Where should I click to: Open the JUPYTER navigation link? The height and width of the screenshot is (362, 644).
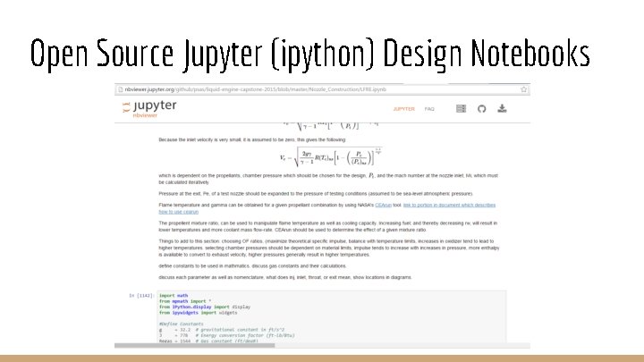403,109
